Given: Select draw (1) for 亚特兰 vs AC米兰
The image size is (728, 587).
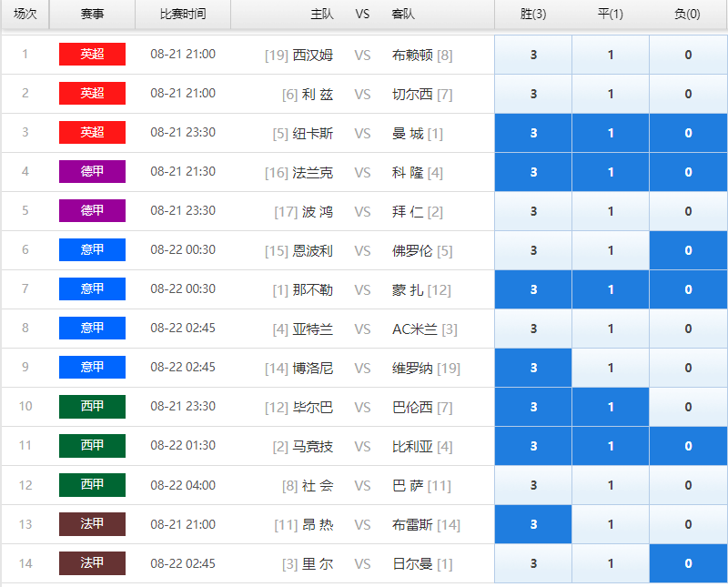Looking at the screenshot, I should click(x=611, y=329).
